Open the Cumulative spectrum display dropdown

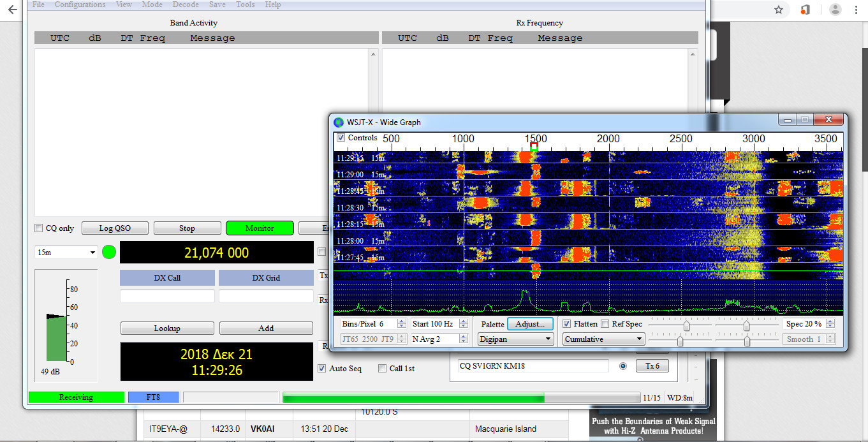[602, 339]
